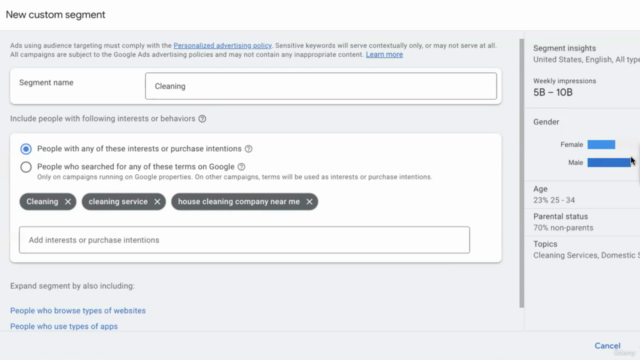Select People with any of these interests radio

26,149
